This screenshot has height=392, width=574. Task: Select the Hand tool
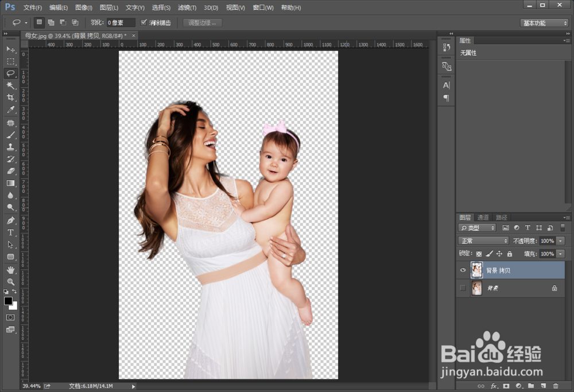(x=10, y=270)
